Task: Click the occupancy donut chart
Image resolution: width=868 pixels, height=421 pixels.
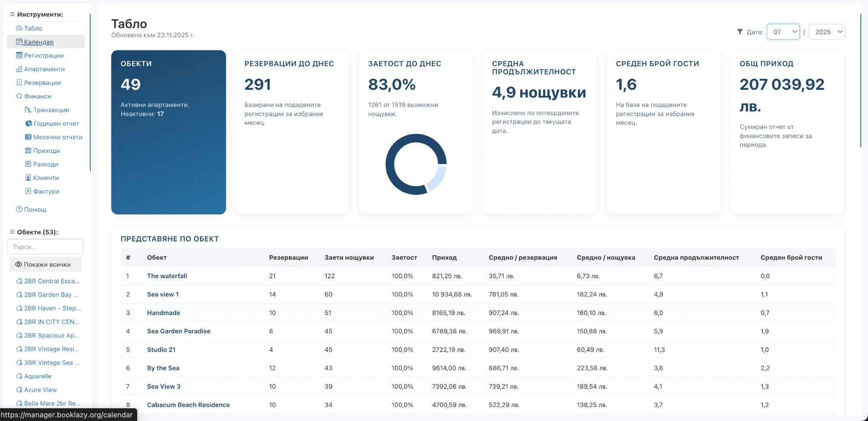Action: 416,164
